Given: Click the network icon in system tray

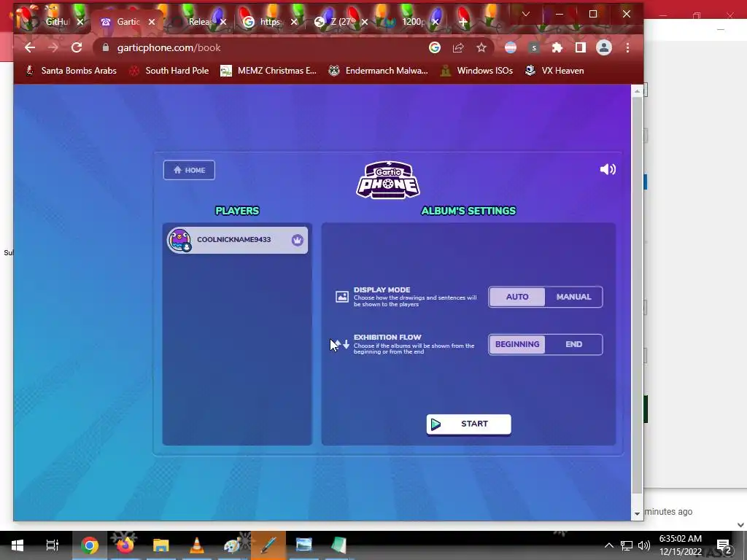Looking at the screenshot, I should (627, 545).
